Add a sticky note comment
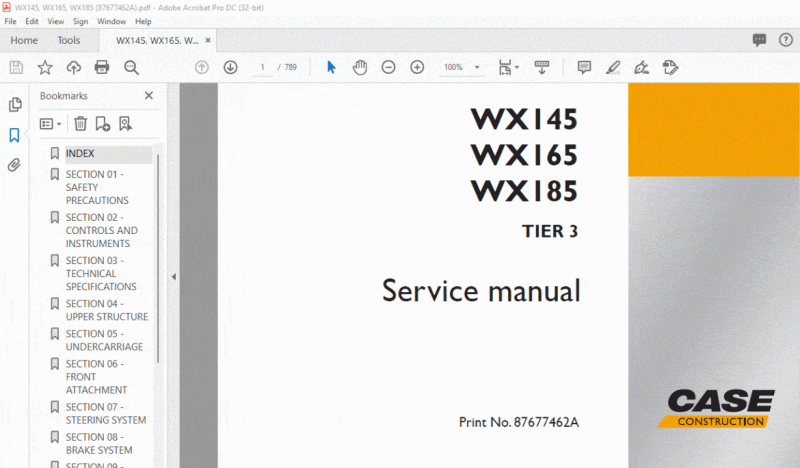This screenshot has height=468, width=800. (x=584, y=67)
